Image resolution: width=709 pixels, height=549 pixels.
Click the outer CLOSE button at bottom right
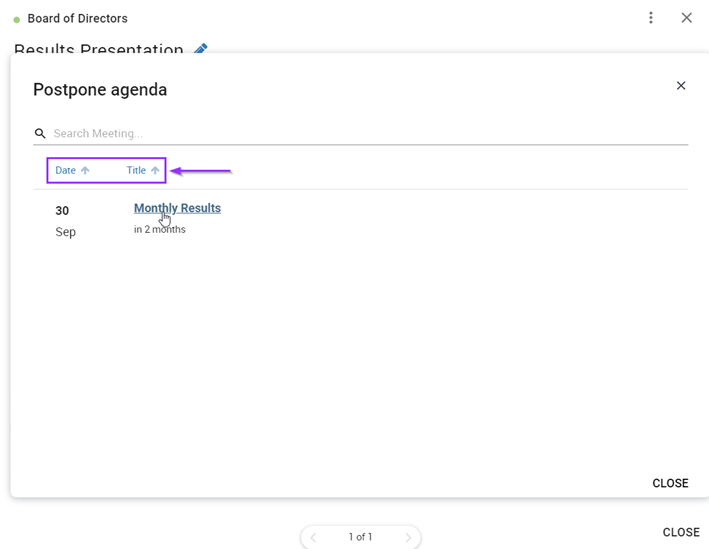pyautogui.click(x=681, y=532)
